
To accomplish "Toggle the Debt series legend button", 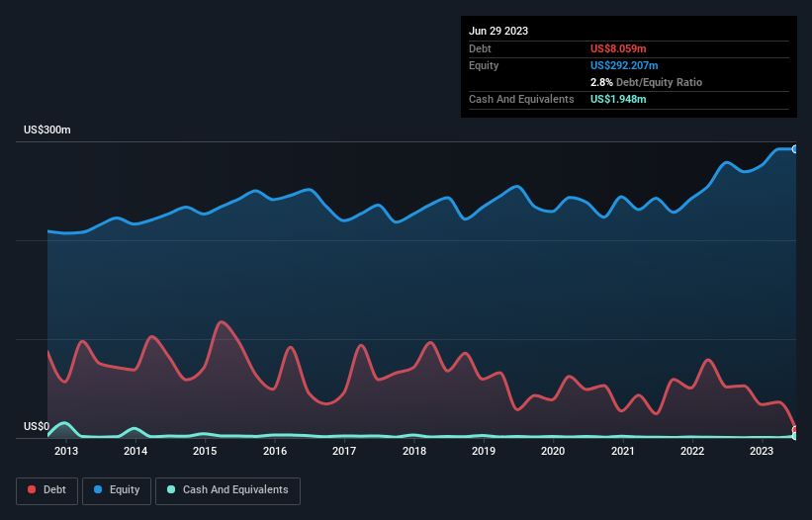I will pyautogui.click(x=47, y=490).
